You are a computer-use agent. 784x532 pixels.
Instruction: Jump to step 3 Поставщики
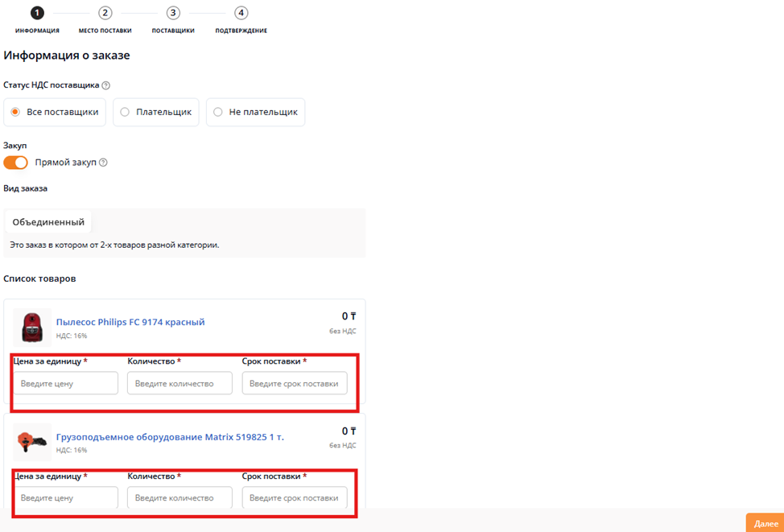click(x=173, y=13)
